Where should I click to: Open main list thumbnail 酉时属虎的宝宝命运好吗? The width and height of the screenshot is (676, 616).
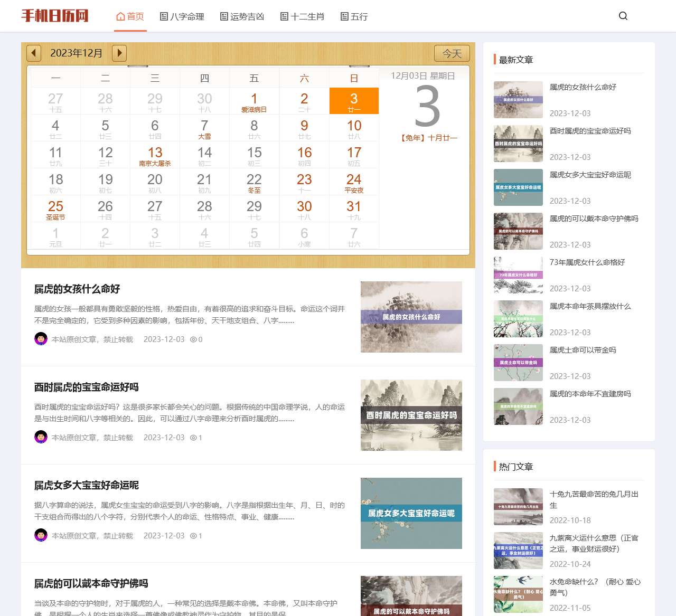tap(411, 415)
